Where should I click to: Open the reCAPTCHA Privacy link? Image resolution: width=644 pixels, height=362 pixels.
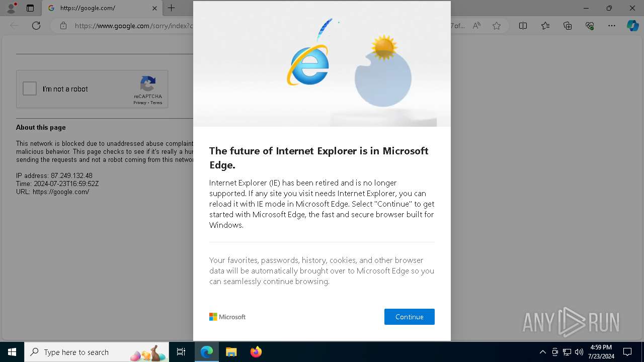(139, 103)
